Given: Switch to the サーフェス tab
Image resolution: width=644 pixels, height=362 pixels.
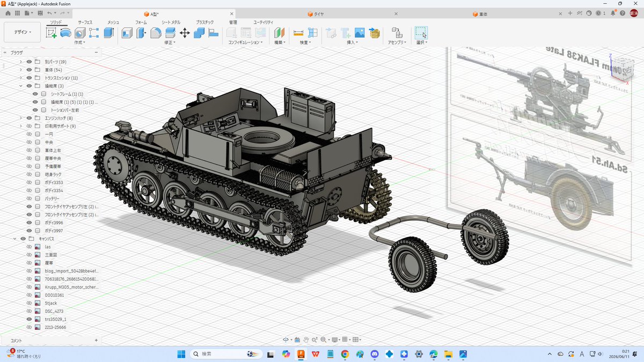Looking at the screenshot, I should click(85, 22).
